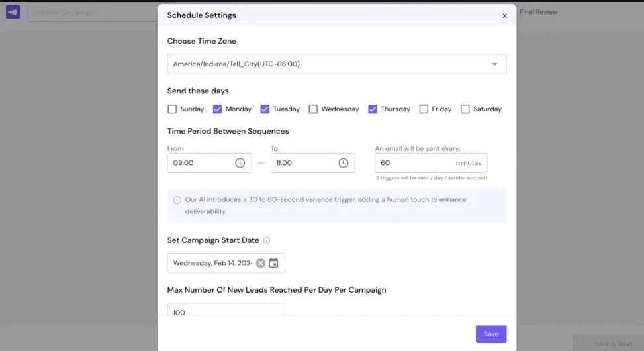Click the clock icon in From field
The height and width of the screenshot is (351, 644).
[x=240, y=163]
